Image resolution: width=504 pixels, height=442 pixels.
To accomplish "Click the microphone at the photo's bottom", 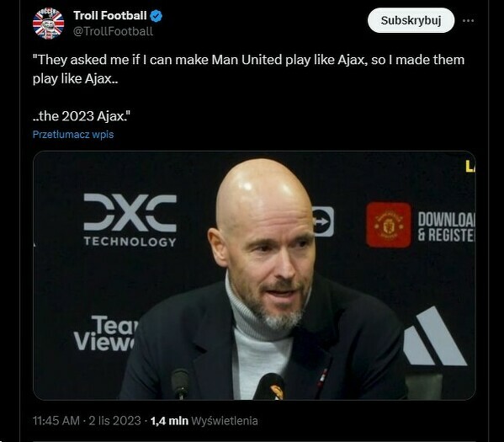I will pyautogui.click(x=270, y=386).
